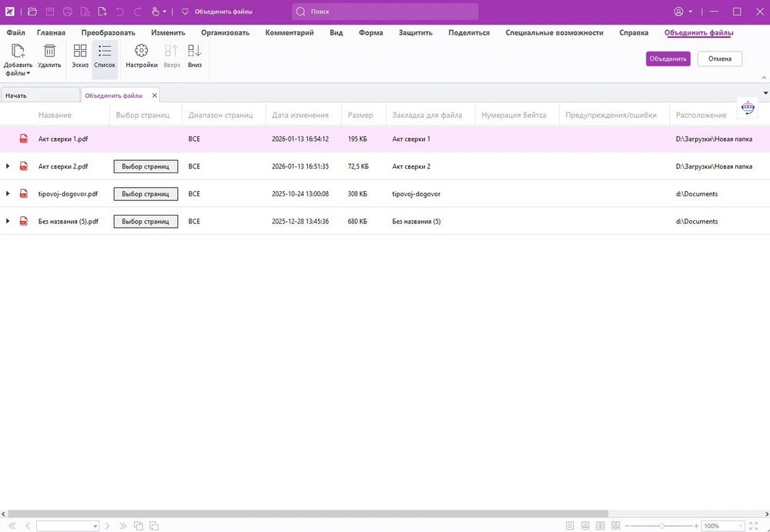Image resolution: width=770 pixels, height=532 pixels.
Task: Click the floating assistant icon at right
Action: click(x=747, y=109)
